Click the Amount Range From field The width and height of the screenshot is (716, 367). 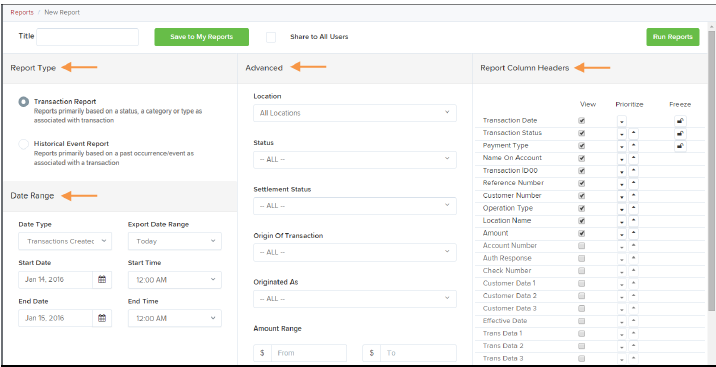tap(309, 353)
